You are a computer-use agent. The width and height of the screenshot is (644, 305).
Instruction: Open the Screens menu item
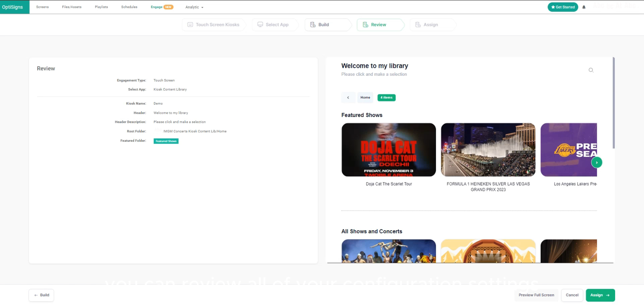coord(42,7)
